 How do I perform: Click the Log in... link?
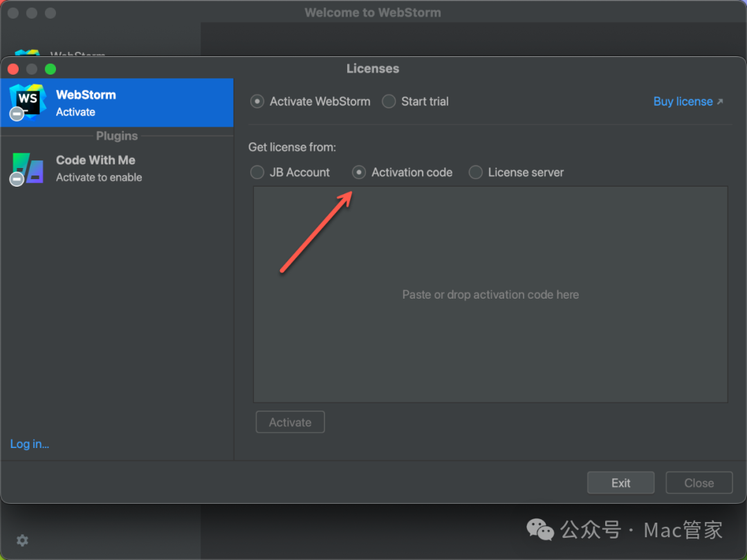[x=30, y=444]
